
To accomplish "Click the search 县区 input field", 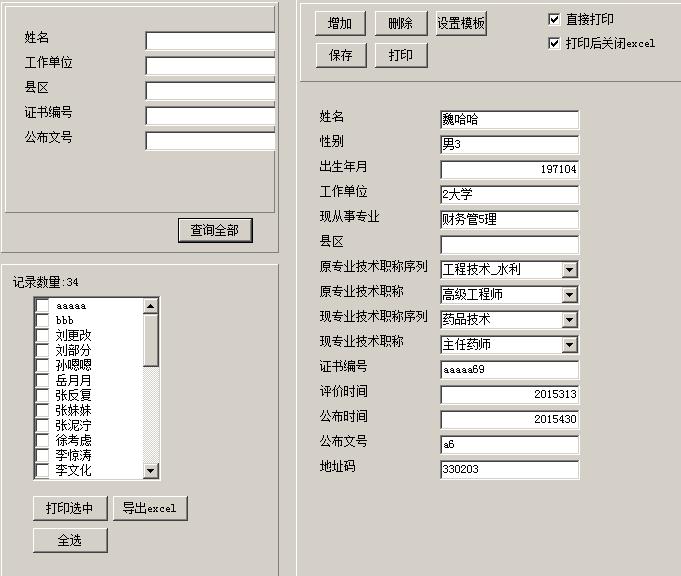I will coord(211,91).
